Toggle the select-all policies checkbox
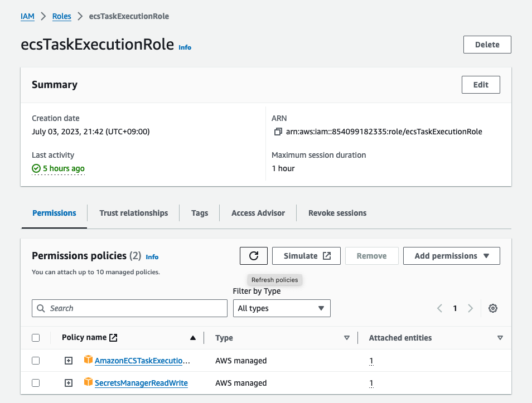Screen dimensions: 532x403 point(36,338)
